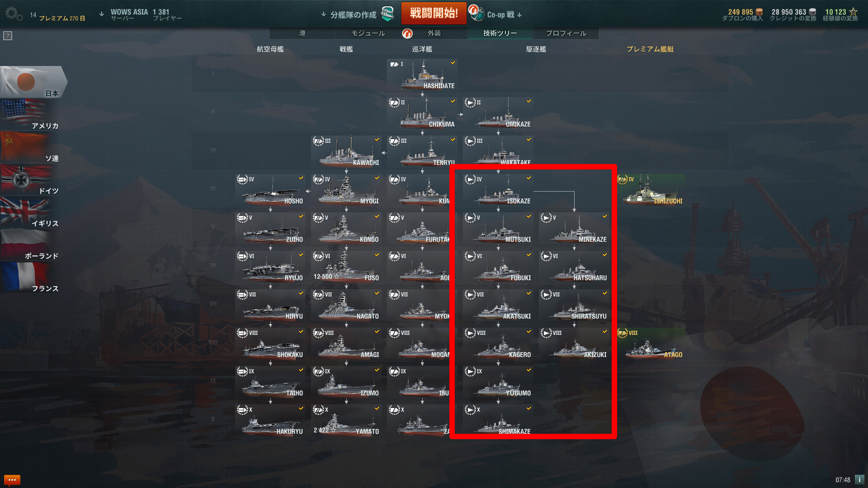Select the Japan nation flag
This screenshot has width=868, height=488.
(x=33, y=82)
